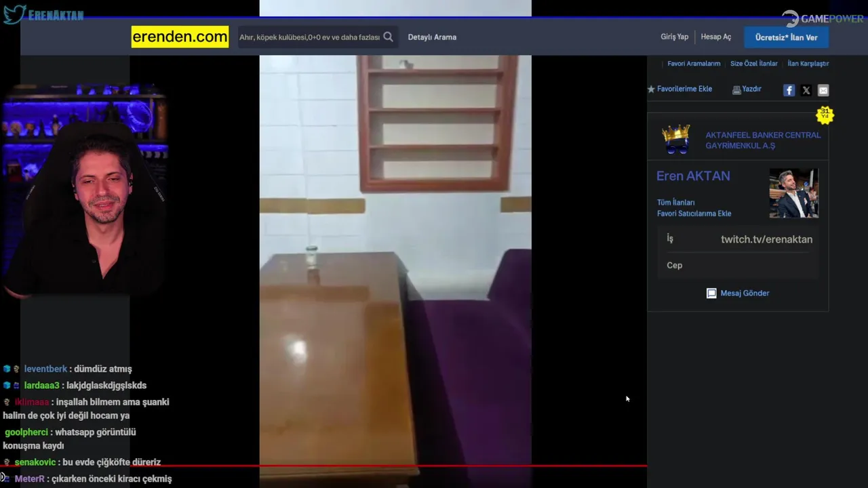The width and height of the screenshot is (868, 488).
Task: Open Detaylı Arama advanced search
Action: (x=432, y=37)
